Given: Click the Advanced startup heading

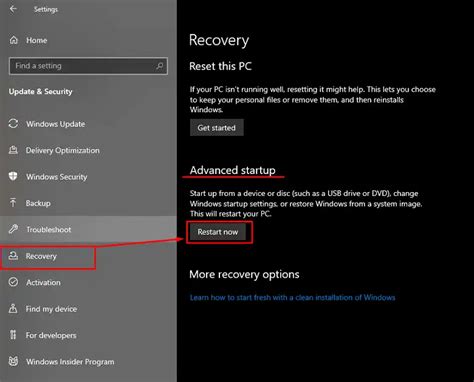Looking at the screenshot, I should click(233, 170).
